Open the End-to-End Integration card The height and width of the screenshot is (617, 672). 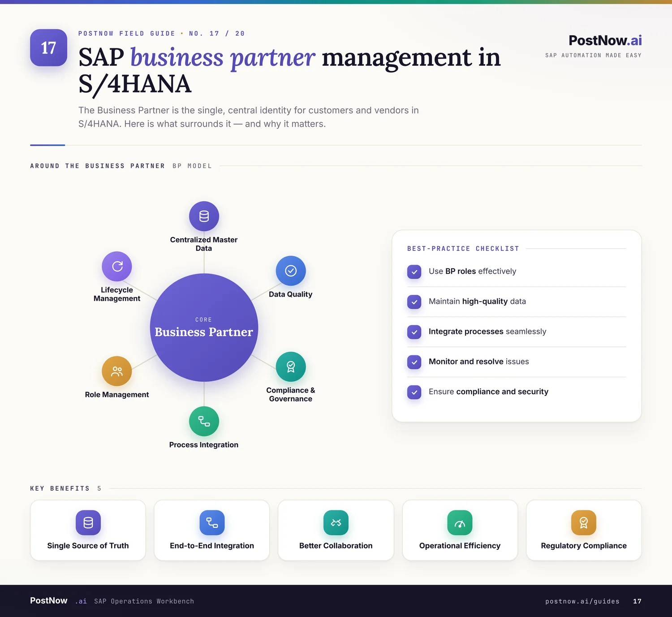212,530
